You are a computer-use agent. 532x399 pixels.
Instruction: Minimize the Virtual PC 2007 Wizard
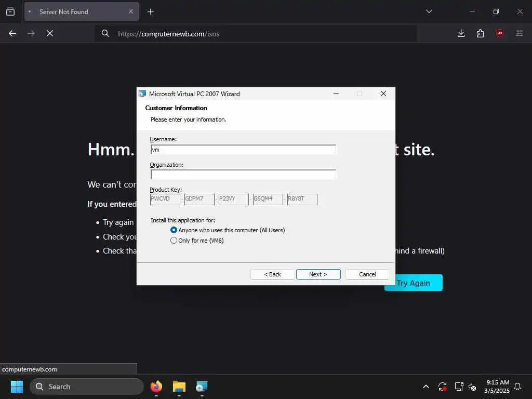(x=336, y=94)
